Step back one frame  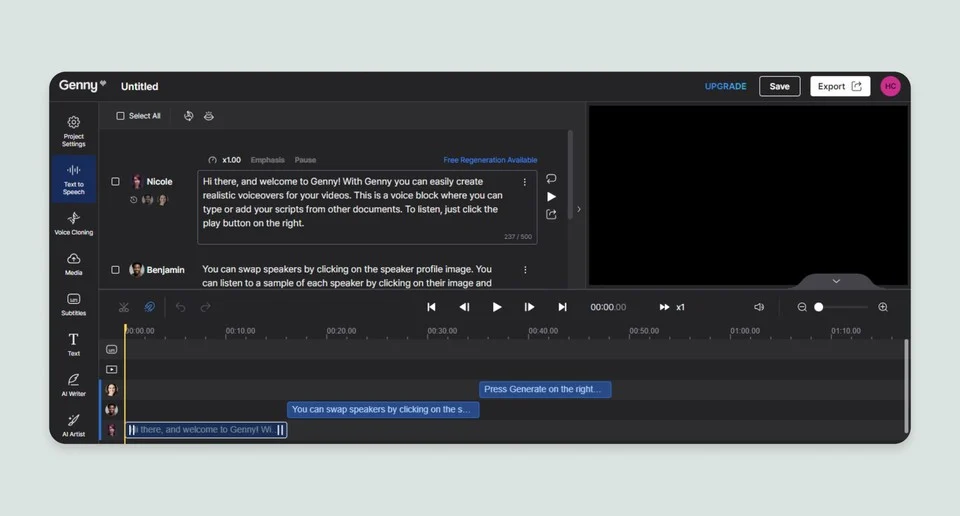(464, 307)
